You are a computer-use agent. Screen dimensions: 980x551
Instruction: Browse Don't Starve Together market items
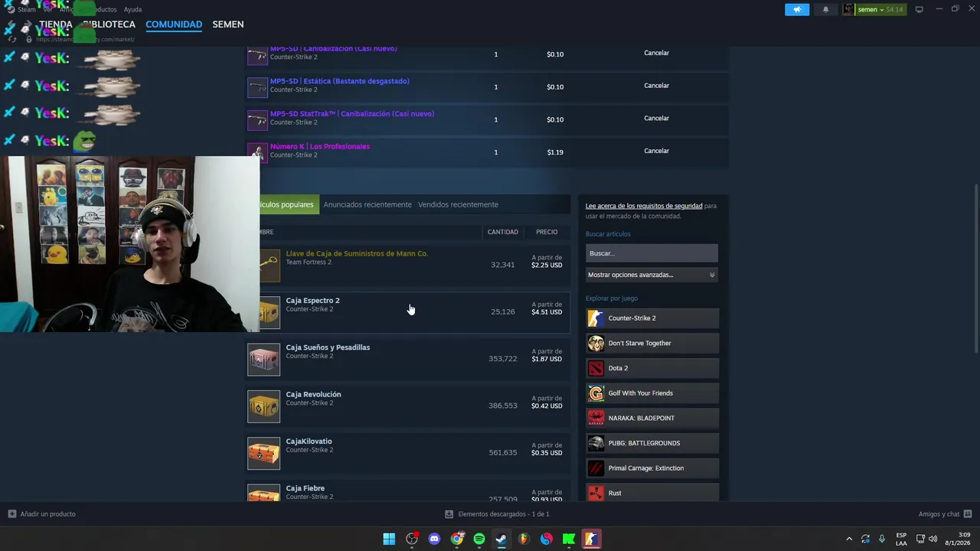click(x=652, y=343)
